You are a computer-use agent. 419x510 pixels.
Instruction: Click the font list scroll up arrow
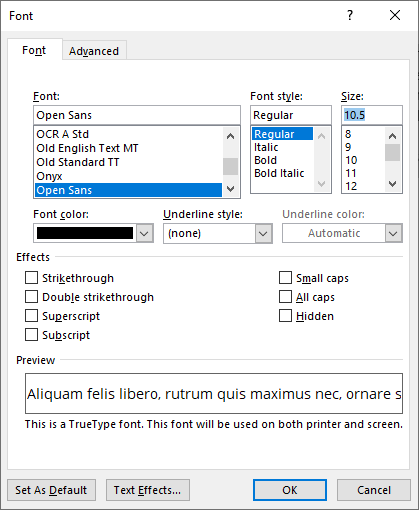click(230, 136)
